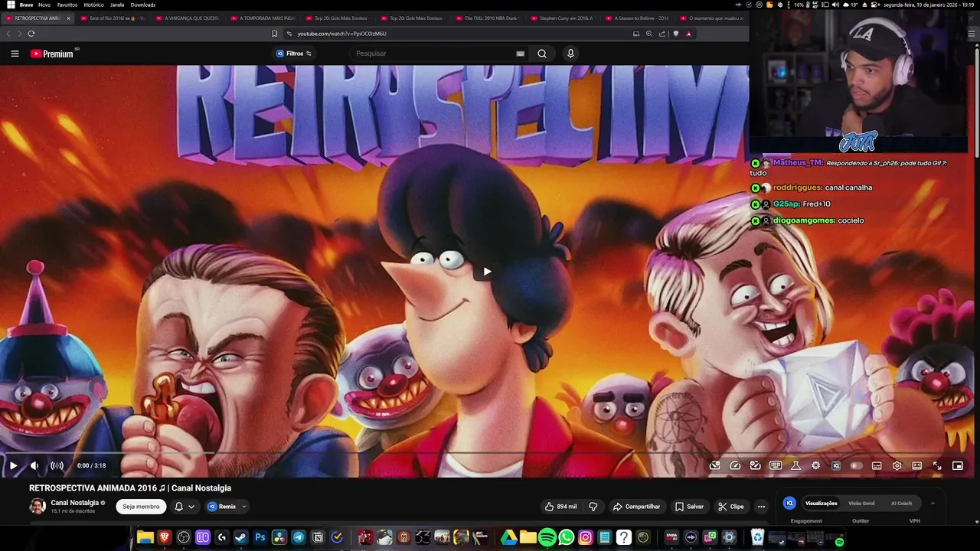Turn on subtitles/captions in player
This screenshot has width=980, height=551.
(x=877, y=465)
